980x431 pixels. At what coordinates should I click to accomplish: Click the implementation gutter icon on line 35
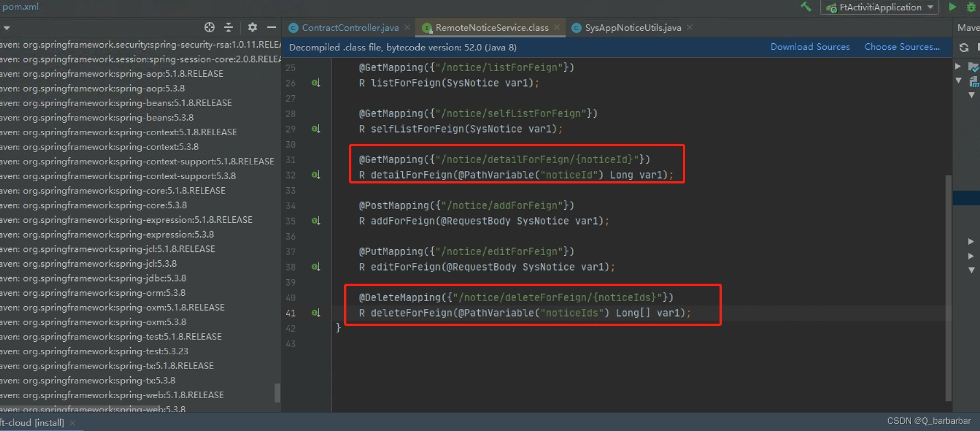316,221
